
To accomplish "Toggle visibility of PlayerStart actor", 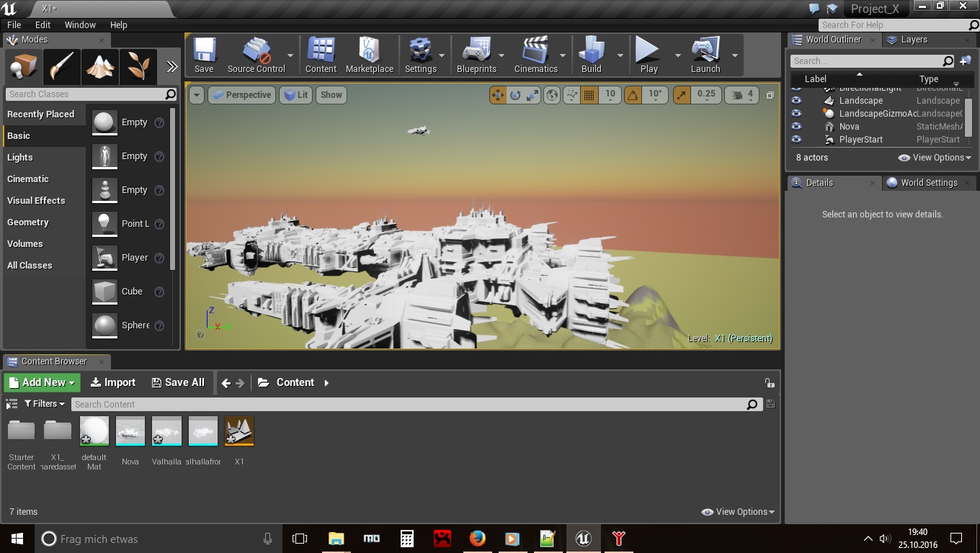I will (x=796, y=140).
